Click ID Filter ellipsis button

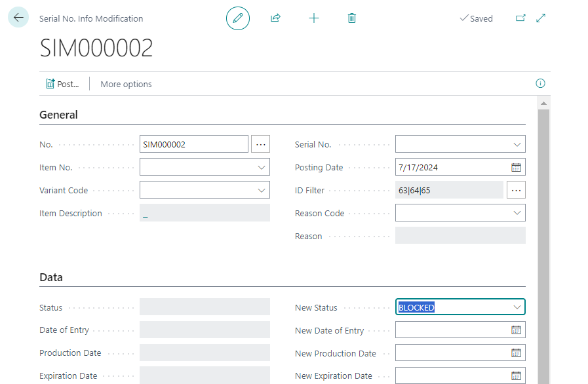click(516, 190)
